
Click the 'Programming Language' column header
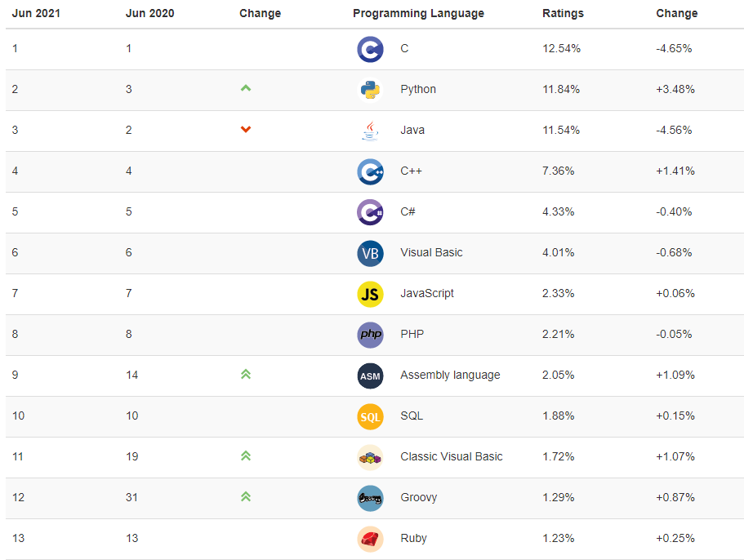(x=418, y=14)
